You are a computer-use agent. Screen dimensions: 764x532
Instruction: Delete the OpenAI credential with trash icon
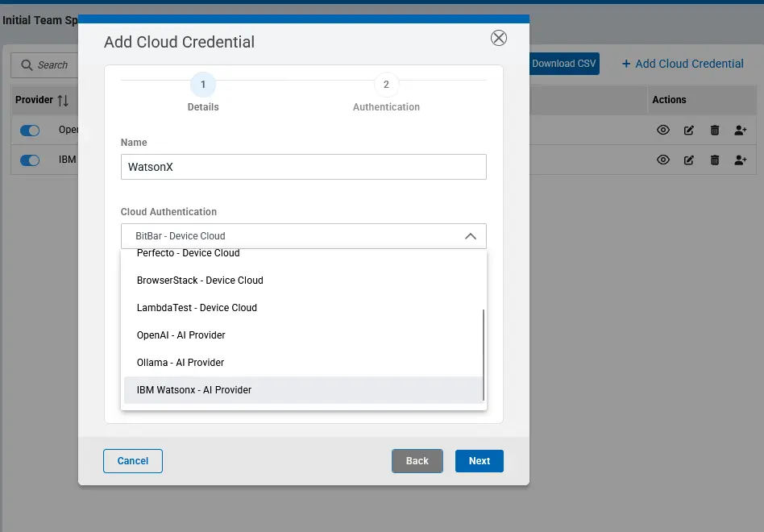pyautogui.click(x=714, y=130)
